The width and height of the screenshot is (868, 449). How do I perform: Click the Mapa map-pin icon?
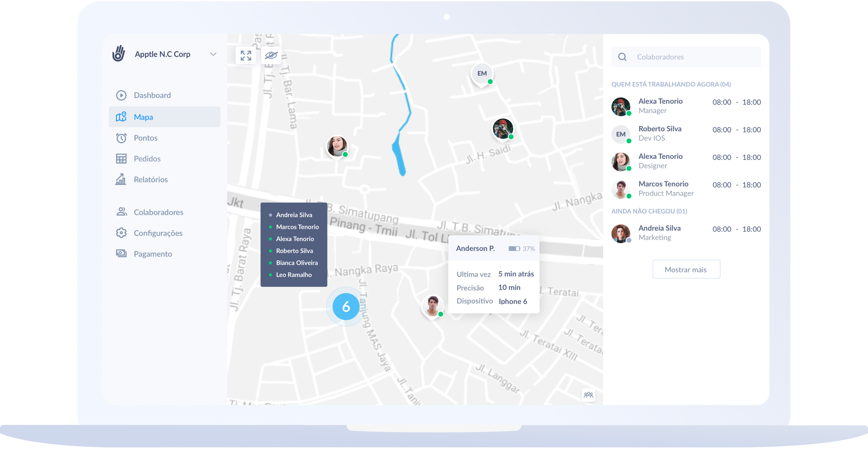[x=121, y=117]
